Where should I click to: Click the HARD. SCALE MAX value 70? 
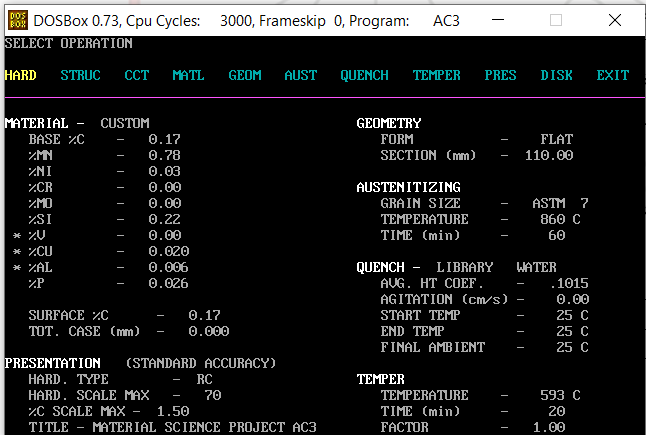point(212,395)
